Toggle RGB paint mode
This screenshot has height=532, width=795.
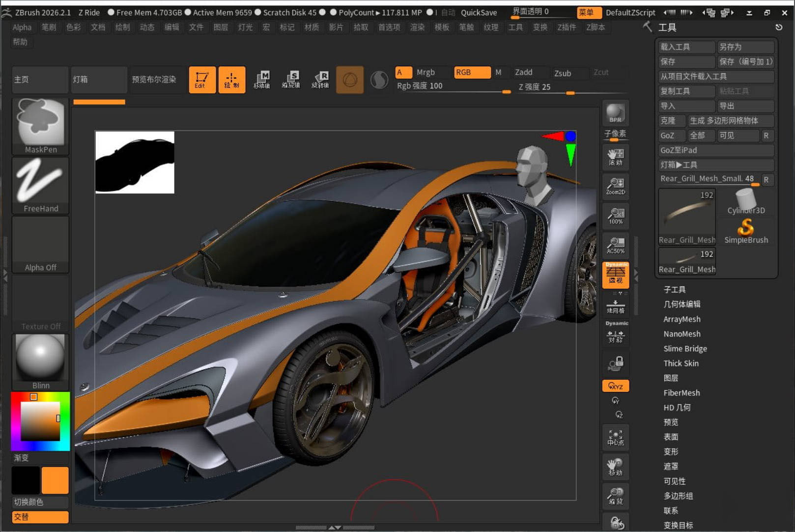pos(472,72)
